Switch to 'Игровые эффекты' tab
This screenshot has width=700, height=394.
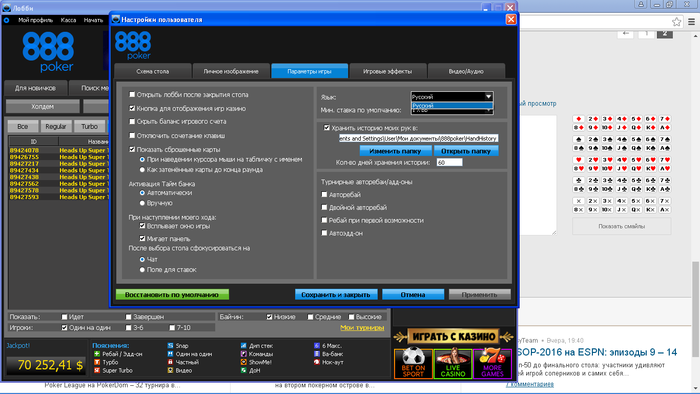[x=388, y=71]
